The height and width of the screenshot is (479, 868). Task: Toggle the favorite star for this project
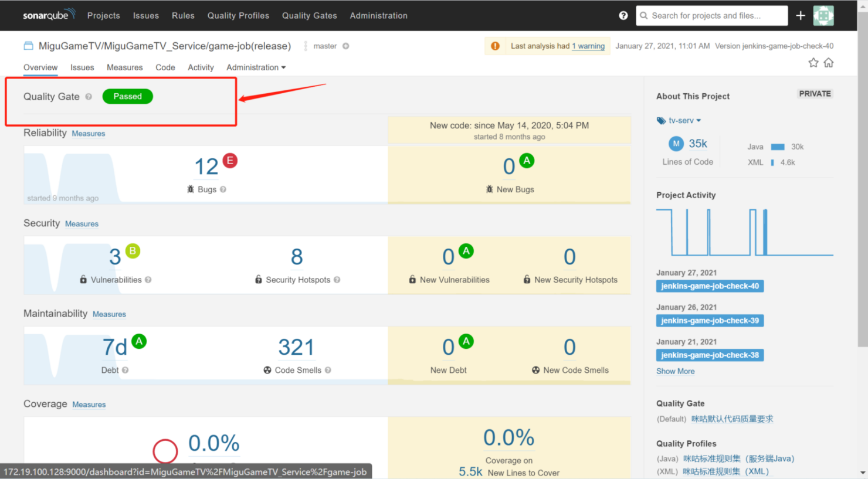click(813, 62)
